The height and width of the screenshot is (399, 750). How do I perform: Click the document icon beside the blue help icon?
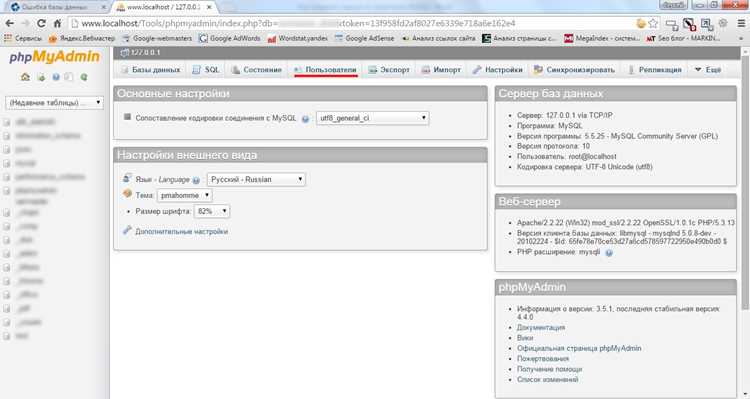[x=69, y=77]
